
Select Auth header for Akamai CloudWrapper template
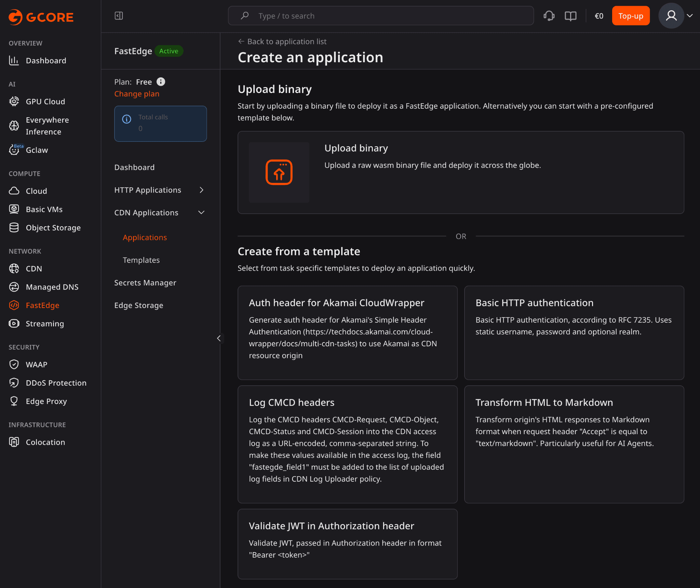(x=347, y=333)
